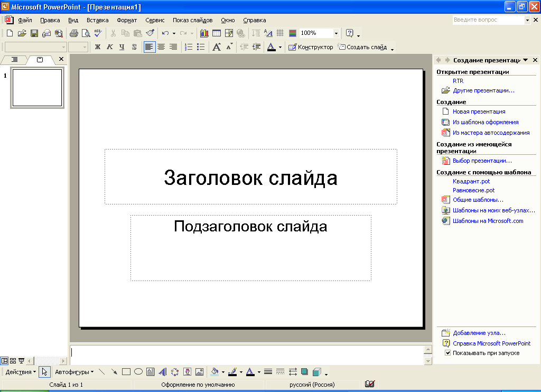Click the Undo arrow icon
The height and width of the screenshot is (392, 541).
pos(165,33)
